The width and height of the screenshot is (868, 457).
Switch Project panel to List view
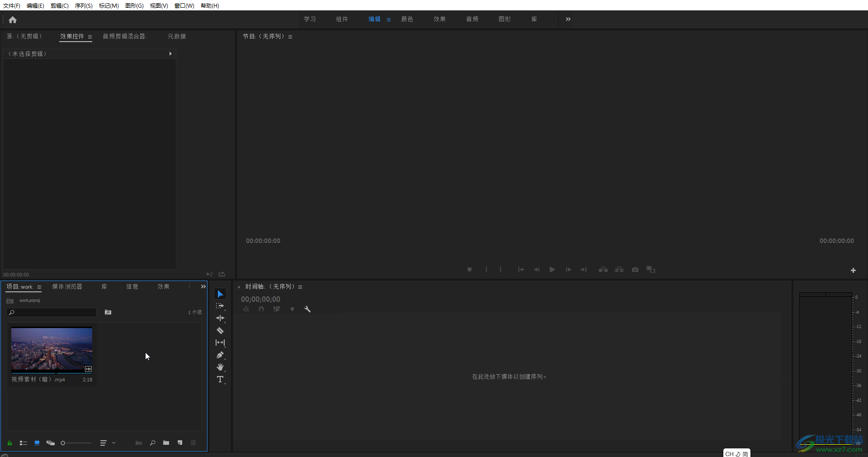point(24,443)
